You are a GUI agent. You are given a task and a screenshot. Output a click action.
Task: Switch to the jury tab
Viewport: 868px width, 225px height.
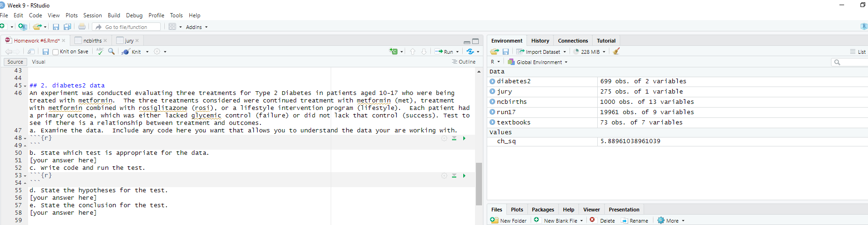pyautogui.click(x=129, y=41)
